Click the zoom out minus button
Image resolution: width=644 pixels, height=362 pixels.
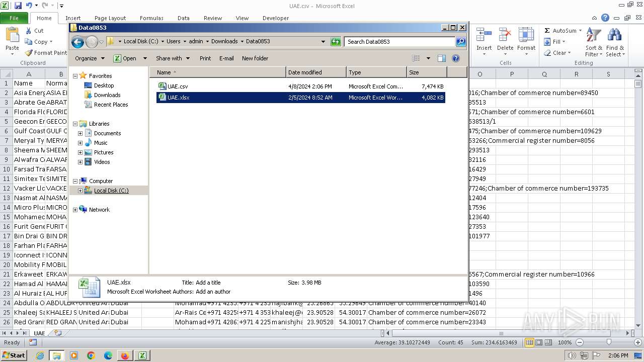coord(579,342)
